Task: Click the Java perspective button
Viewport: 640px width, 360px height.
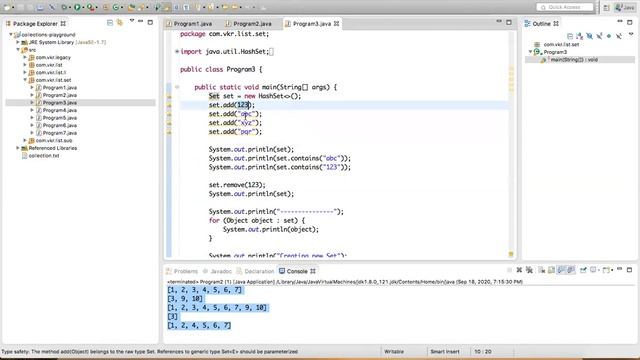Action: point(625,7)
